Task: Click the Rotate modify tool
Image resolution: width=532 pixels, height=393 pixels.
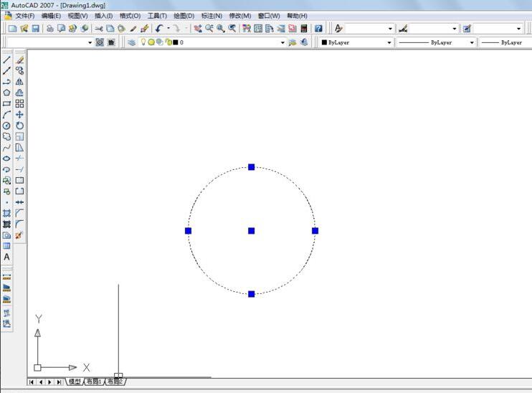Action: (x=19, y=126)
